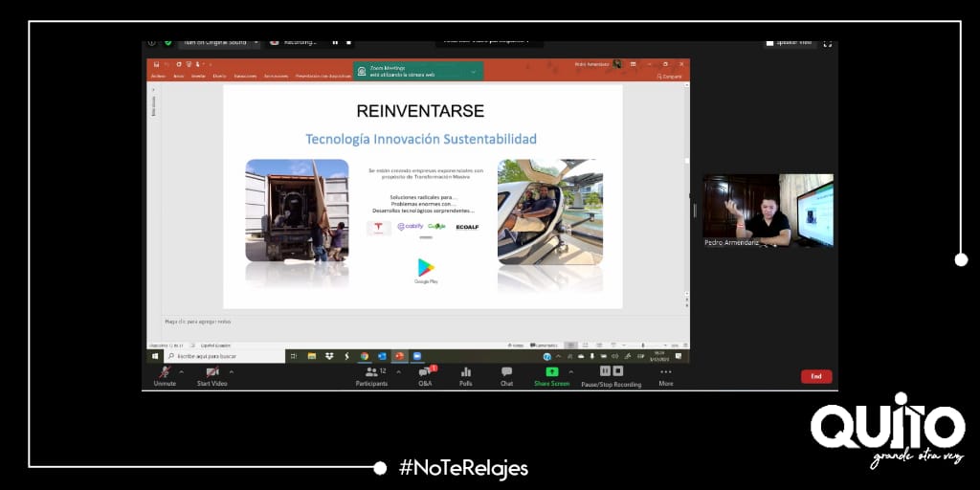Expand audio options arrow beside Unmute
This screenshot has width=980, height=490.
point(182,371)
